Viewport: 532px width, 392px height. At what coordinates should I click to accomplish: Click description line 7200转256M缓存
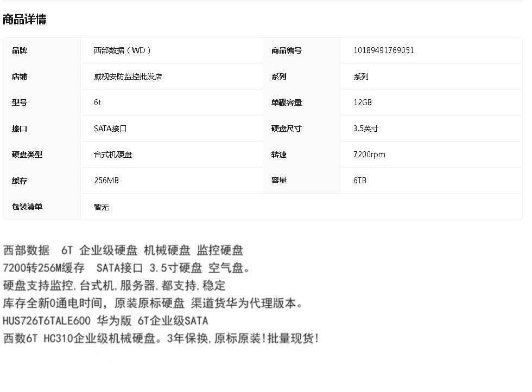[126, 268]
